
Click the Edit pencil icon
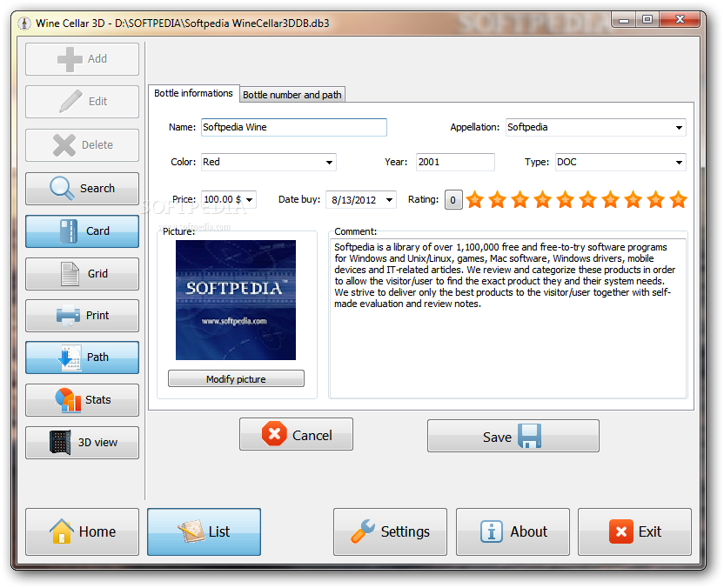pos(70,101)
